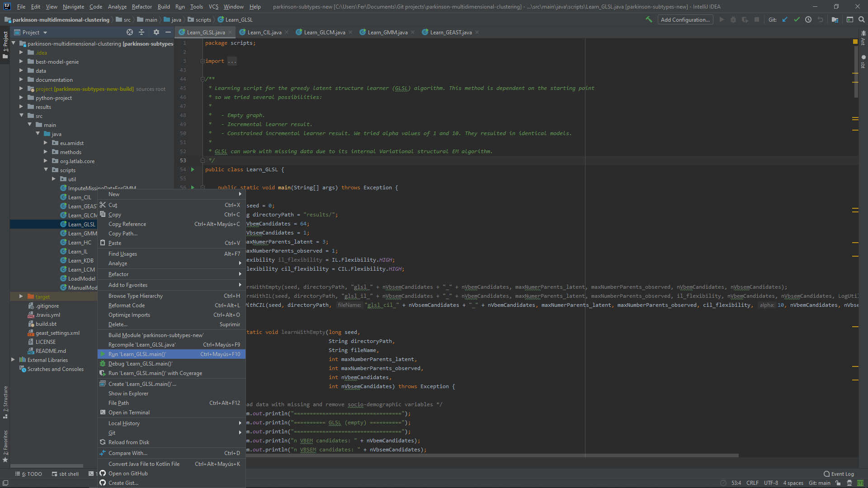Click the CRLF line separator widget
868x488 pixels.
tap(752, 483)
